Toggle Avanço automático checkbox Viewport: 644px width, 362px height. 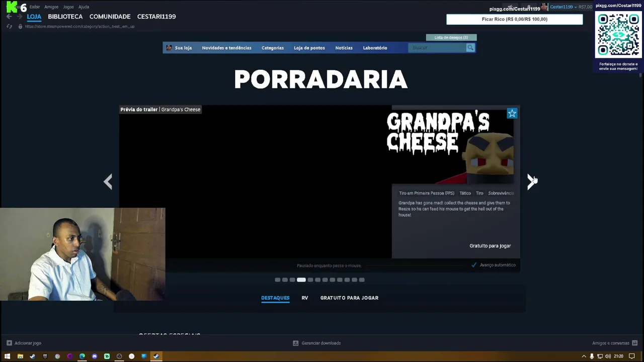click(x=474, y=265)
